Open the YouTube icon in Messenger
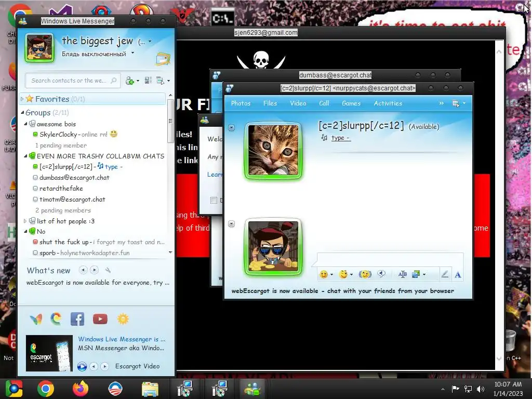Image resolution: width=532 pixels, height=399 pixels. coord(100,320)
